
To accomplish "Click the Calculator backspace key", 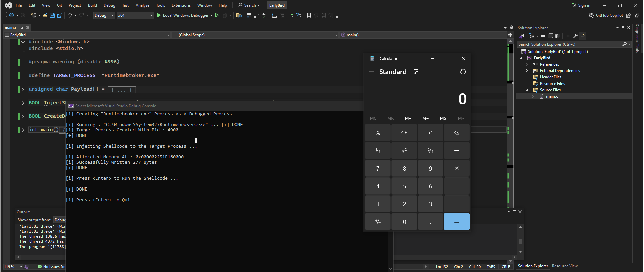I will coord(457,133).
